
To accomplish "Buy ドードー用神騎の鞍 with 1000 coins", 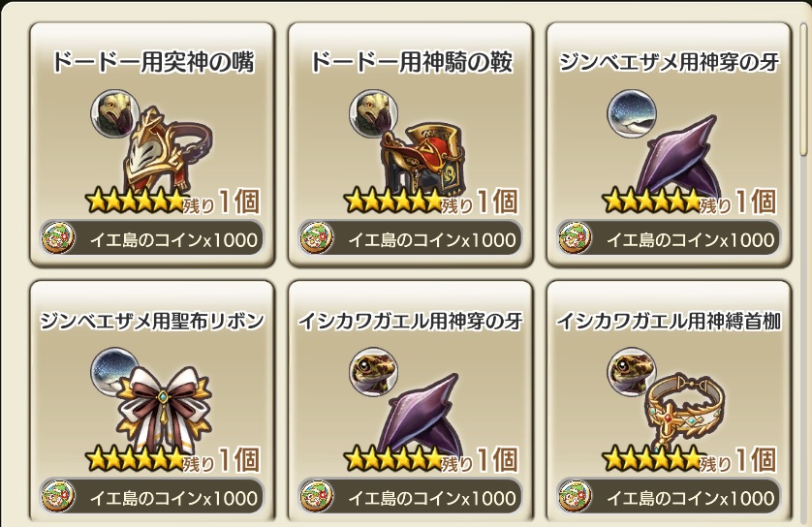I will (x=411, y=238).
